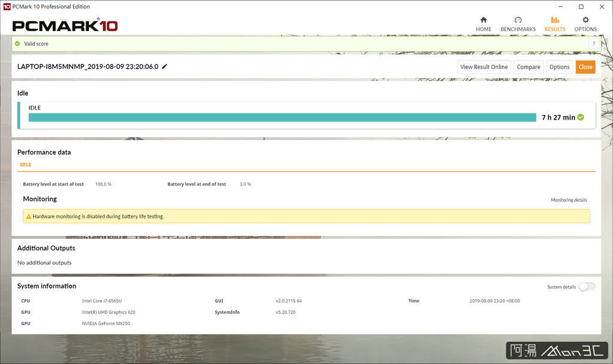Click the warning triangle in monitoring notice
Image resolution: width=613 pixels, height=364 pixels.
28,216
